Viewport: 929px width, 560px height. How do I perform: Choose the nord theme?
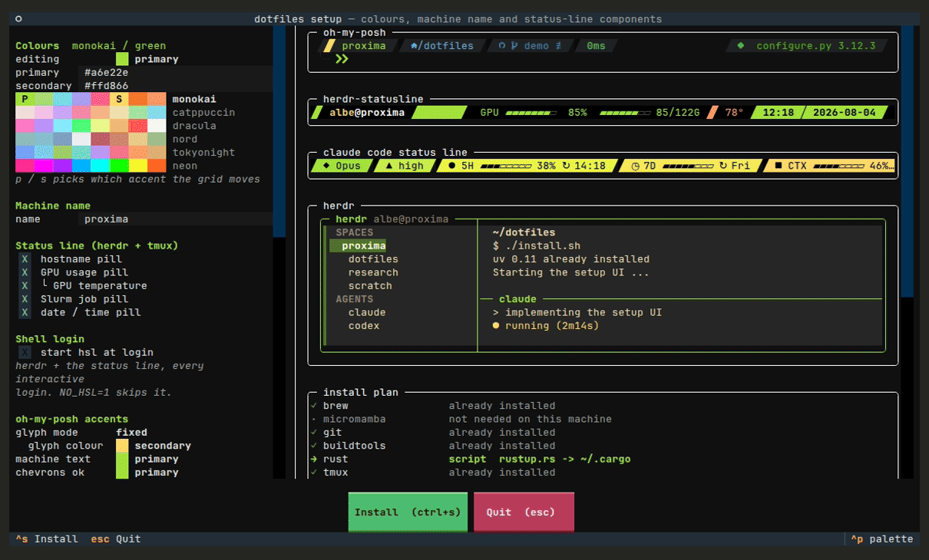(x=185, y=140)
